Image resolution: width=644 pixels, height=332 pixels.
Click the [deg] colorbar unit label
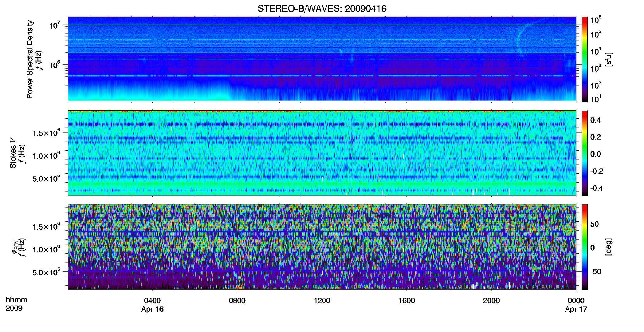click(609, 247)
